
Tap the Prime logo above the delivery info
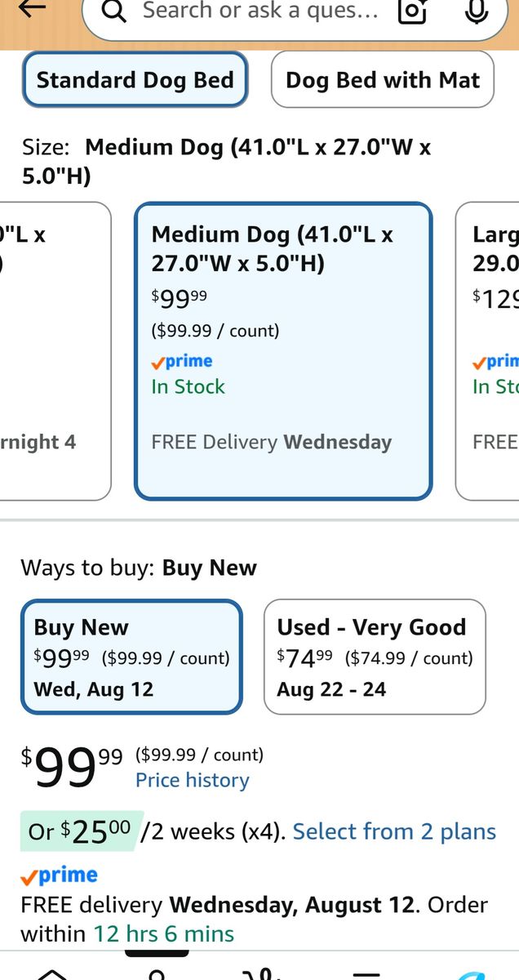pos(59,875)
